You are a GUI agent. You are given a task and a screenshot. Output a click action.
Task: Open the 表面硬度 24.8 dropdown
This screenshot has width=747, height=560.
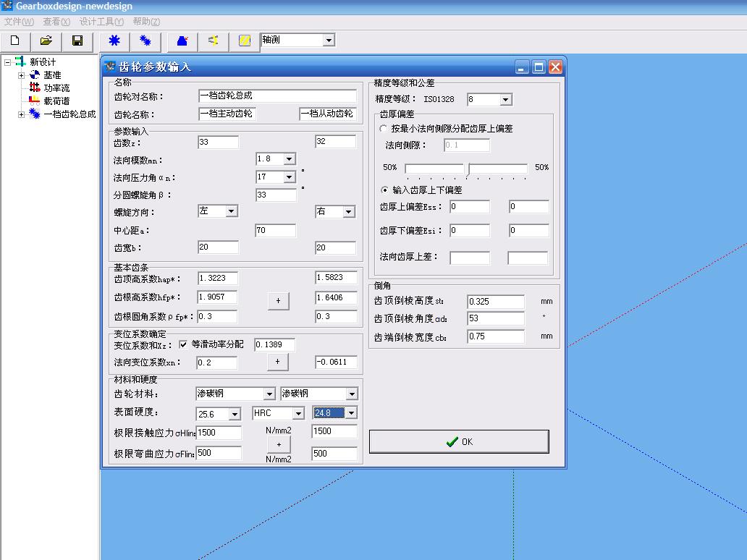click(x=351, y=413)
